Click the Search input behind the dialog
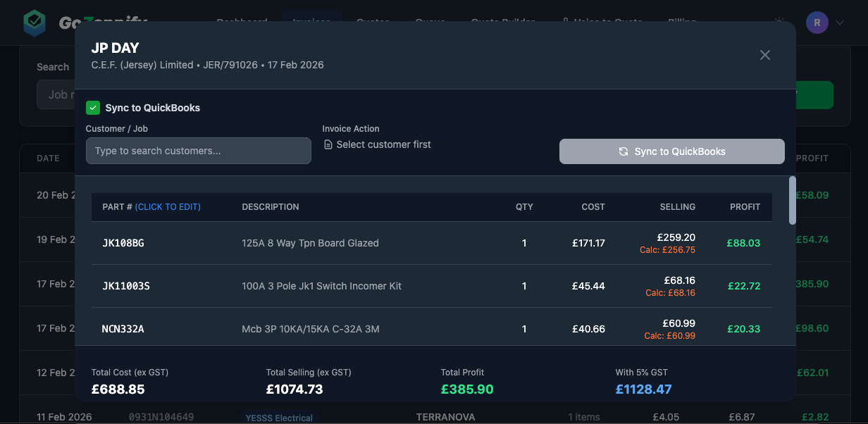Viewport: 868px width, 424px height. pyautogui.click(x=55, y=95)
